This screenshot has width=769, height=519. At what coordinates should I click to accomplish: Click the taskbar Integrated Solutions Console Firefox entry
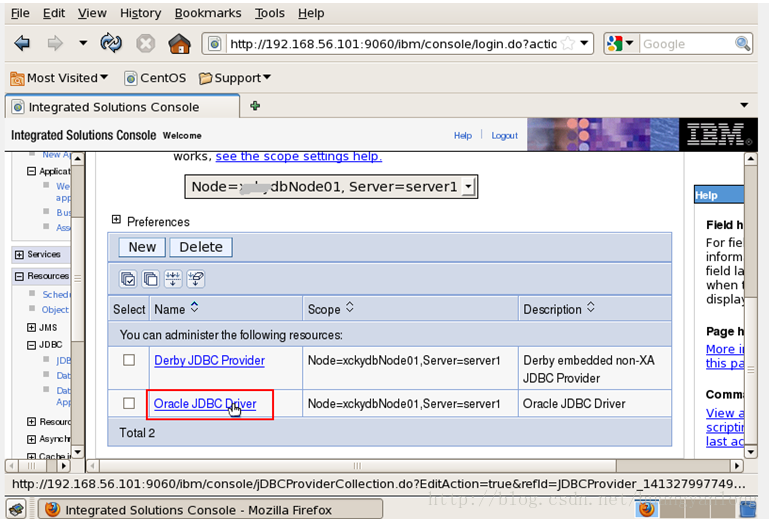point(210,510)
